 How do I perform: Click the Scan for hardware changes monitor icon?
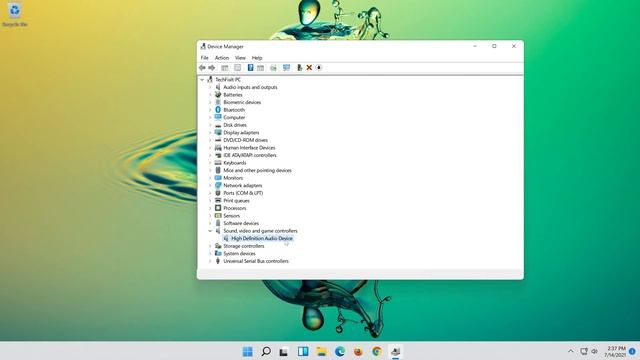click(x=287, y=68)
